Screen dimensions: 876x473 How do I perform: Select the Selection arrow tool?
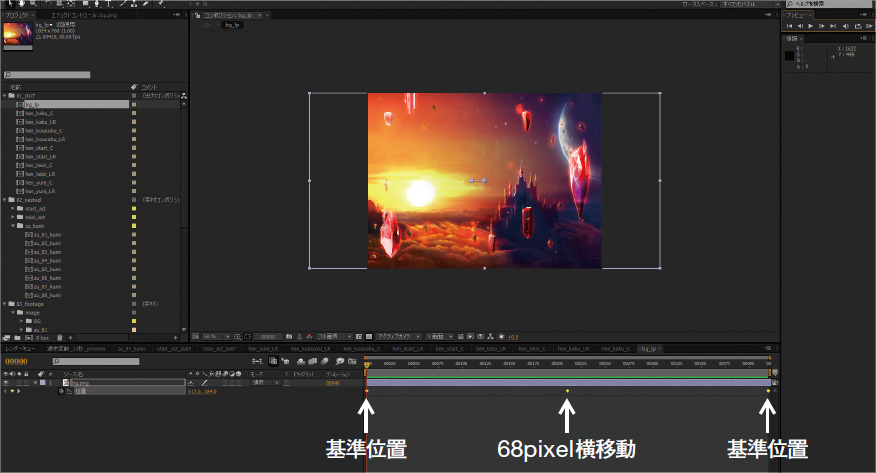(x=10, y=3)
